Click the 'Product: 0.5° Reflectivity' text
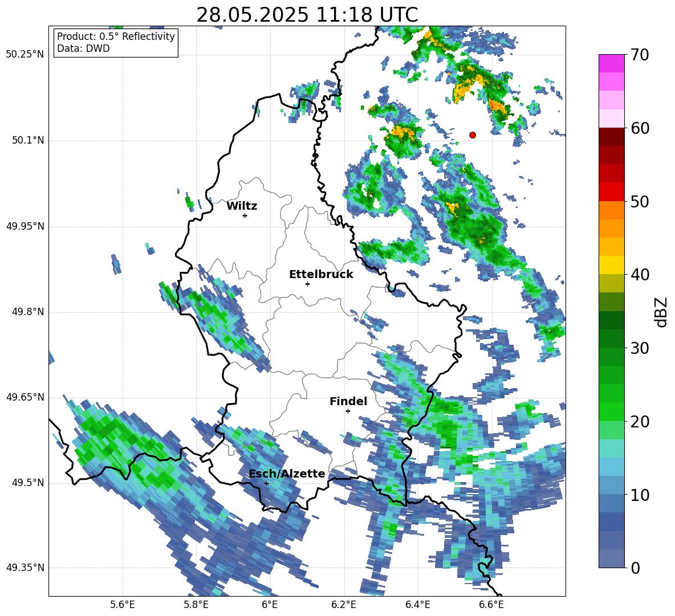The height and width of the screenshot is (616, 675). click(116, 36)
